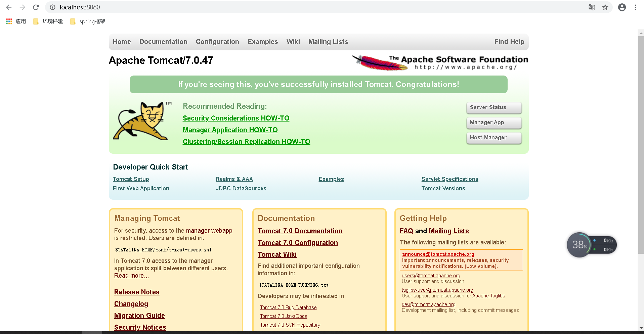Click the translate page icon
The height and width of the screenshot is (334, 644).
point(592,7)
